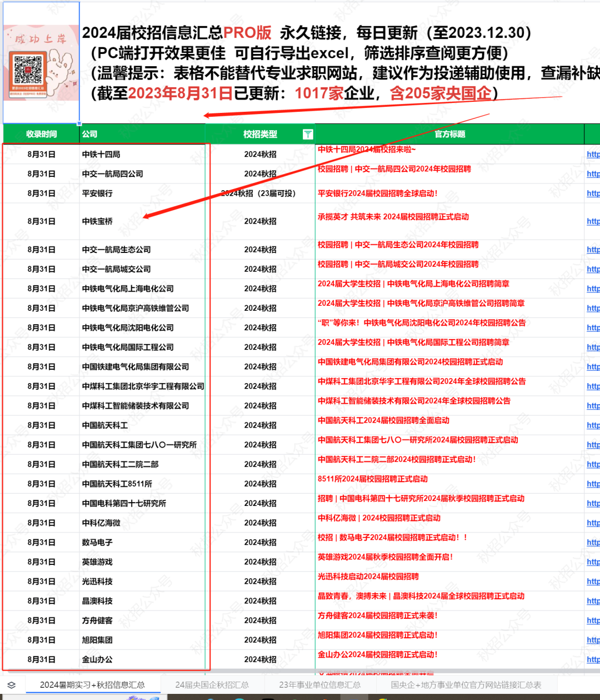Select the cell 中国航天科工集团七八〇一研究所

[x=142, y=445]
